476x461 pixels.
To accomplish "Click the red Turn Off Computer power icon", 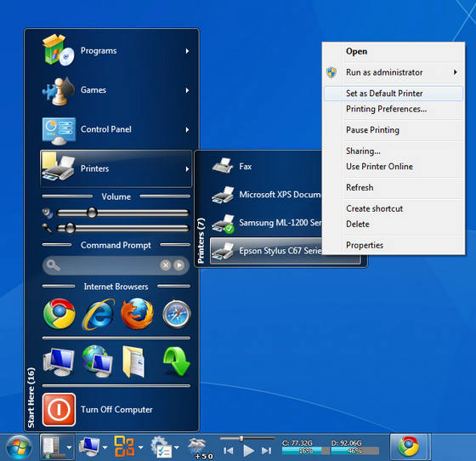I will 59,409.
